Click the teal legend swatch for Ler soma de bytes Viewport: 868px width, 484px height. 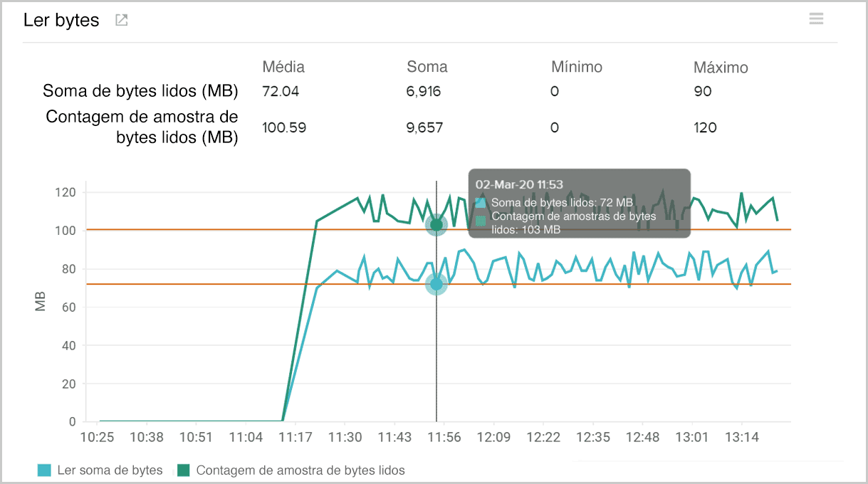45,470
